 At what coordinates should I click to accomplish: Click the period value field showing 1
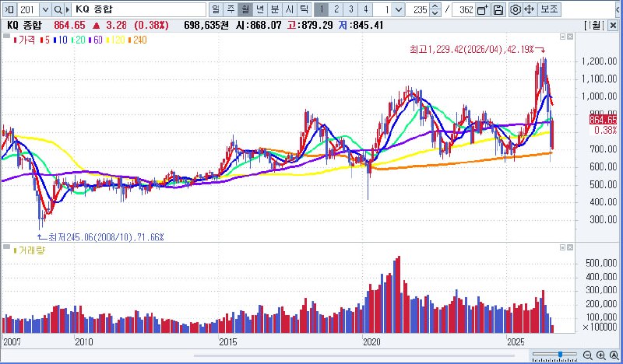coord(383,10)
